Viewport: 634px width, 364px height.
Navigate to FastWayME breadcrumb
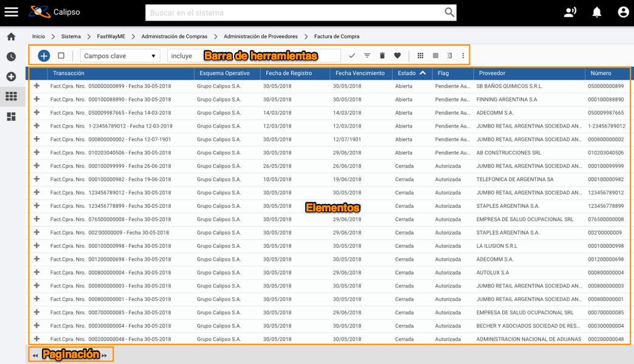click(x=111, y=36)
